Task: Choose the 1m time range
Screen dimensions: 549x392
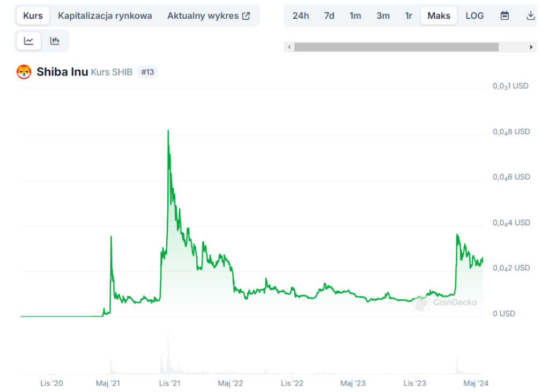Action: [x=355, y=16]
